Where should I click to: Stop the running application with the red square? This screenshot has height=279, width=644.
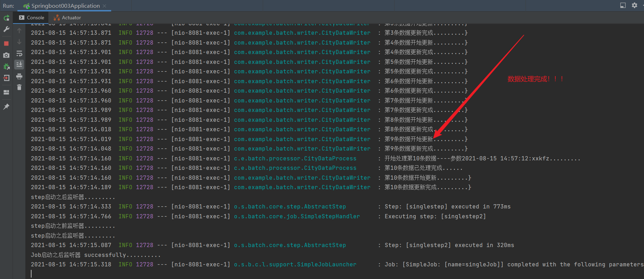point(6,44)
